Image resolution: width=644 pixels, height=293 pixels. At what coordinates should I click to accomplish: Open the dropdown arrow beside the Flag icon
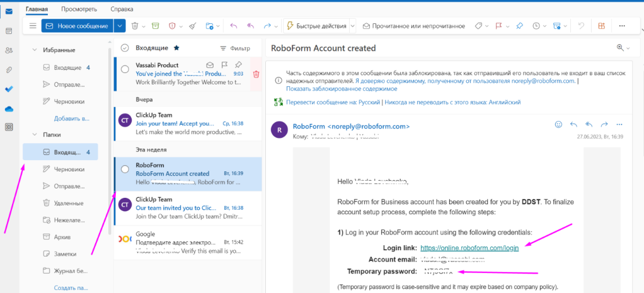coord(508,26)
